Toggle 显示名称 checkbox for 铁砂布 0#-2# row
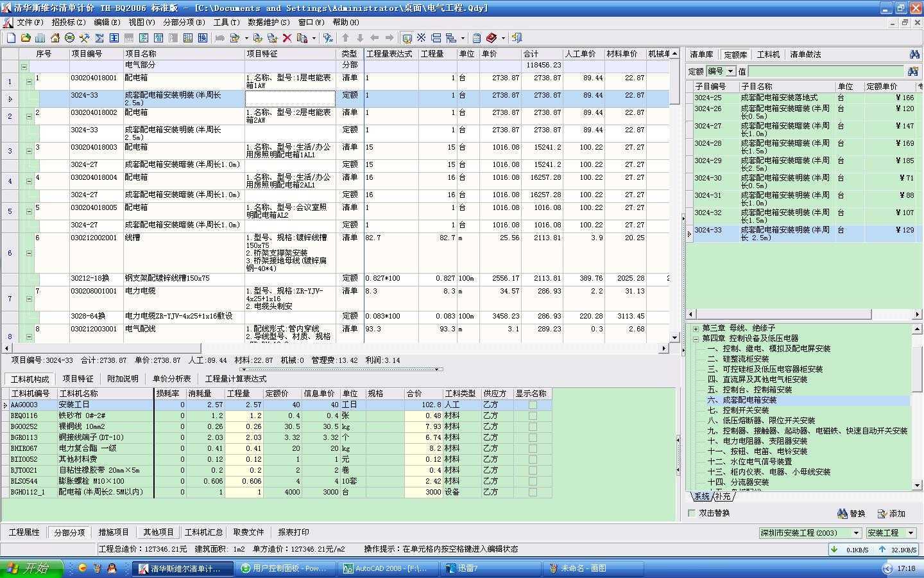 coord(533,416)
